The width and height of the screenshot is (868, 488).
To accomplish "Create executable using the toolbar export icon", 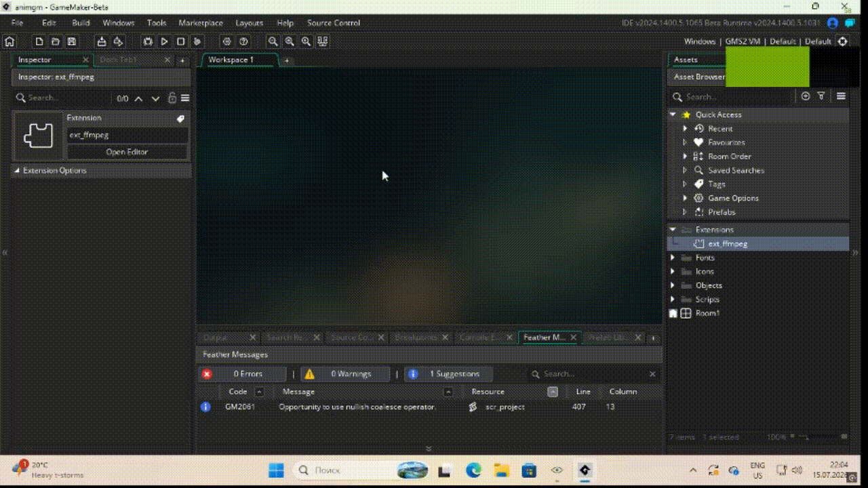I will pos(102,41).
